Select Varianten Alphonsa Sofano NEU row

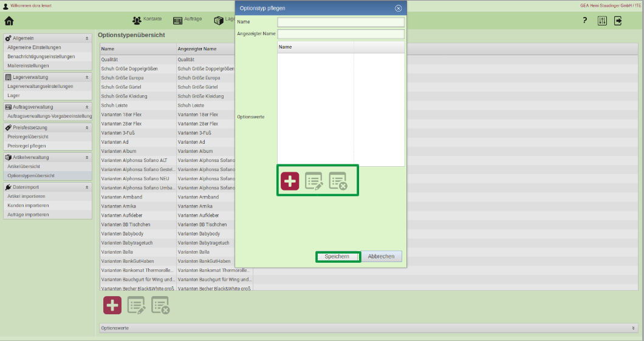pyautogui.click(x=168, y=178)
